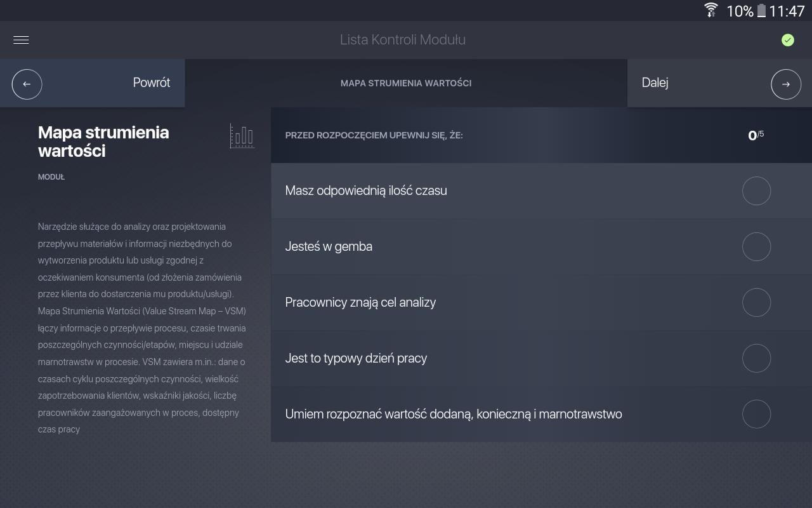Click the back arrow circle icon

pyautogui.click(x=27, y=84)
